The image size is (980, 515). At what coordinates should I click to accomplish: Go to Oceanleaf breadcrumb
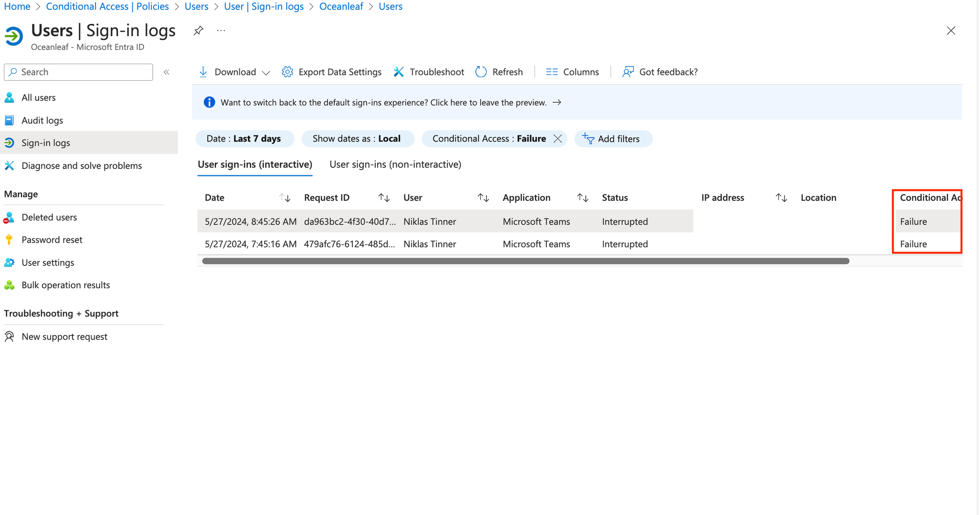[341, 6]
